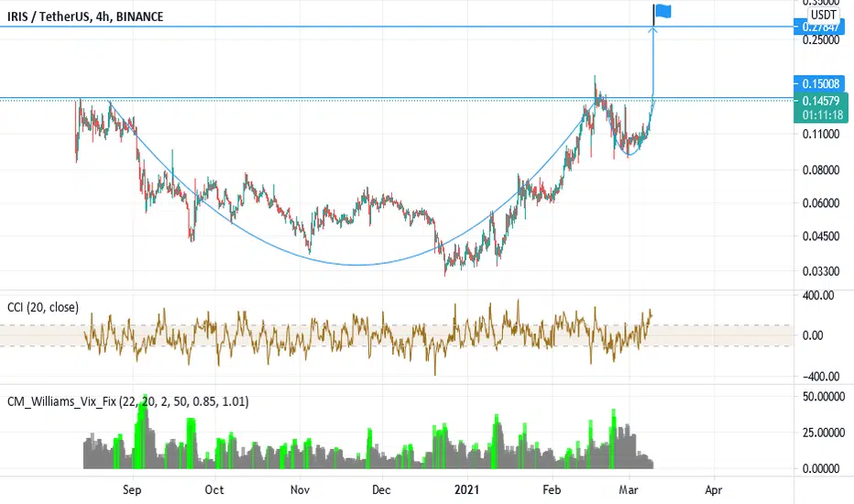Click the 400.00 CCI scale value
The width and height of the screenshot is (854, 504).
click(819, 295)
